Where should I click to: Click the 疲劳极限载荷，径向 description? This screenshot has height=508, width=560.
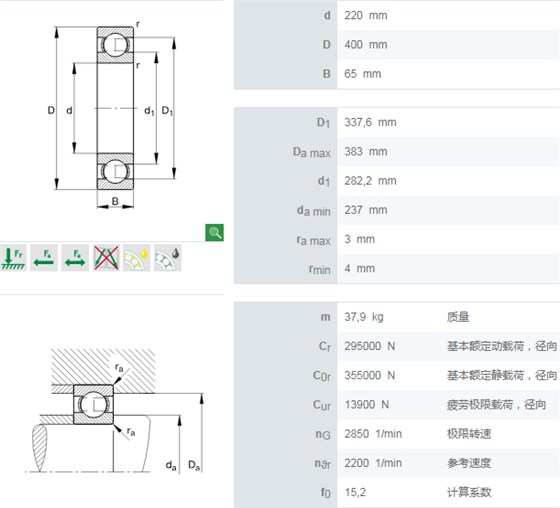(496, 405)
